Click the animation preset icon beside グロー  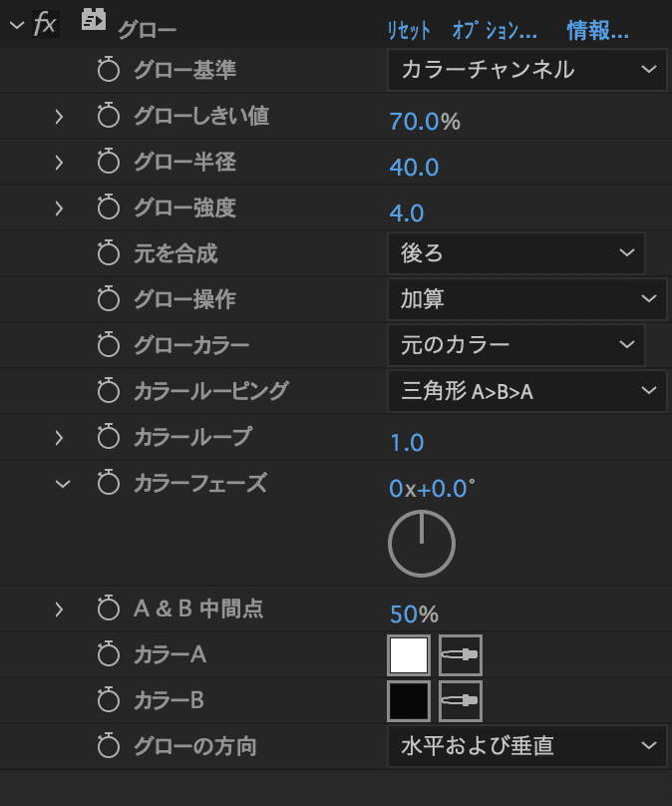(x=94, y=22)
